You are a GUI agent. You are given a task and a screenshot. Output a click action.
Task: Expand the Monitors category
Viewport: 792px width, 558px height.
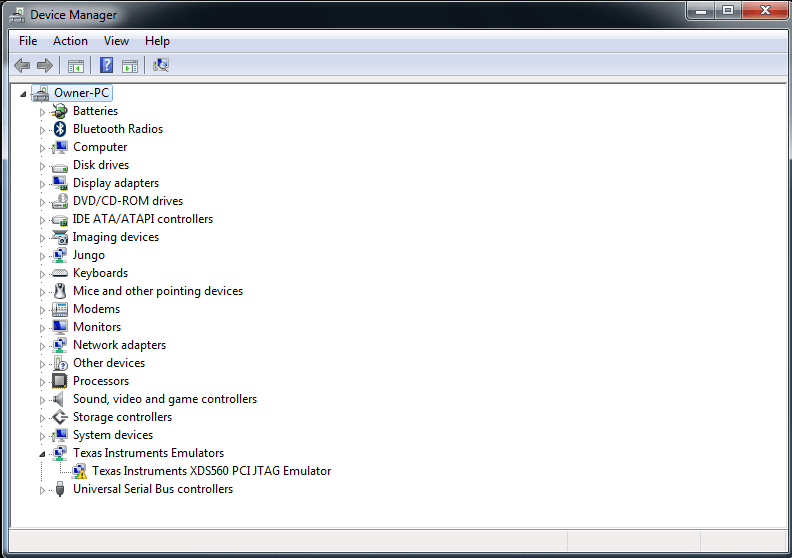[x=42, y=328]
